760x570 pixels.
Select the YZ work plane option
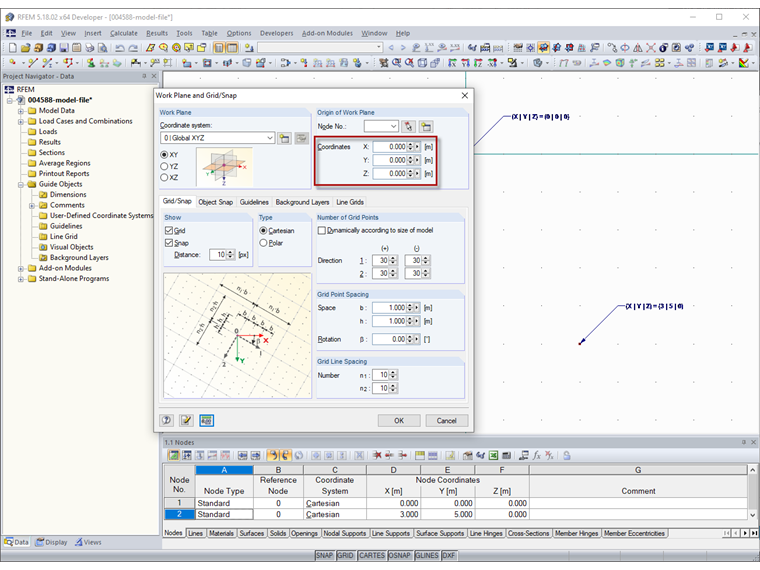tap(165, 166)
